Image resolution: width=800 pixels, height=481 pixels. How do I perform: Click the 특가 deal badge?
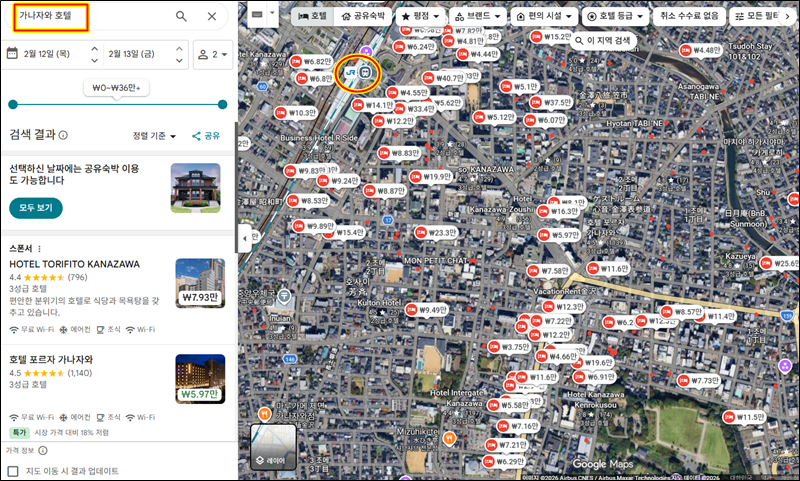coord(19,433)
